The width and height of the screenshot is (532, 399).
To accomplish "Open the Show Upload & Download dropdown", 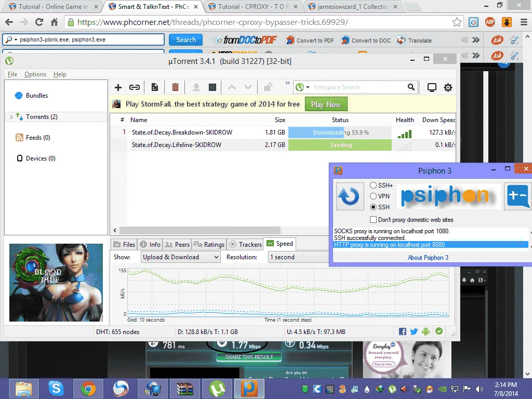I will coord(180,257).
